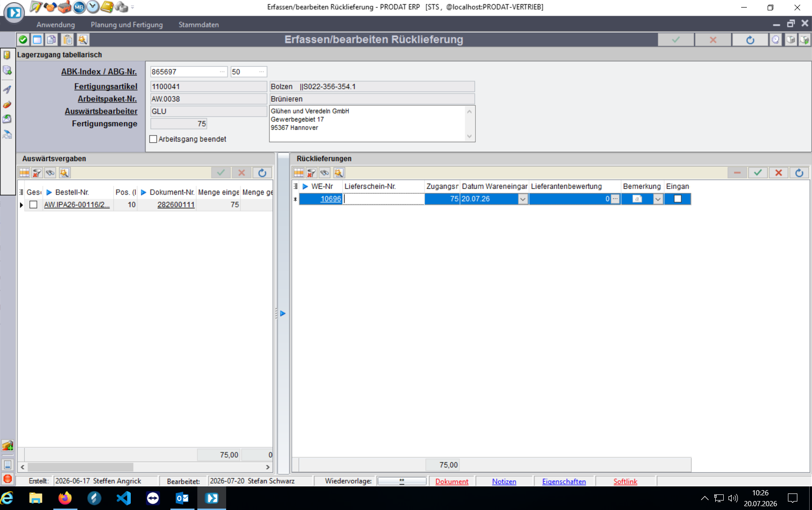Click binoculars search icon in Rücklieferungen toolbar
This screenshot has width=812, height=510.
tap(325, 173)
